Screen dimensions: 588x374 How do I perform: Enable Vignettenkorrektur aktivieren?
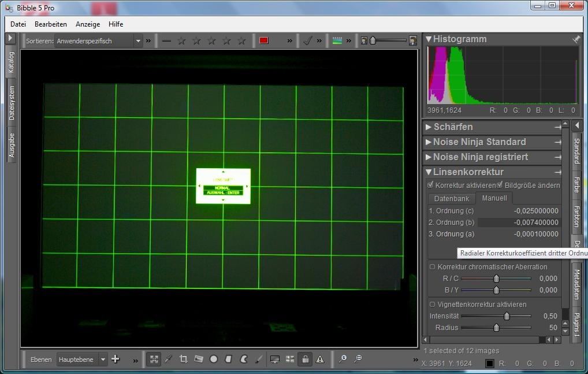[x=433, y=305]
